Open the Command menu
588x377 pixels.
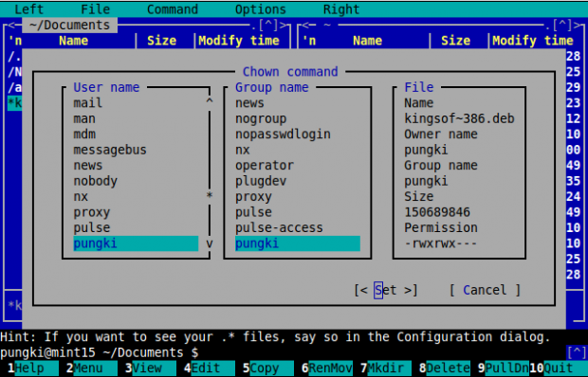(173, 9)
